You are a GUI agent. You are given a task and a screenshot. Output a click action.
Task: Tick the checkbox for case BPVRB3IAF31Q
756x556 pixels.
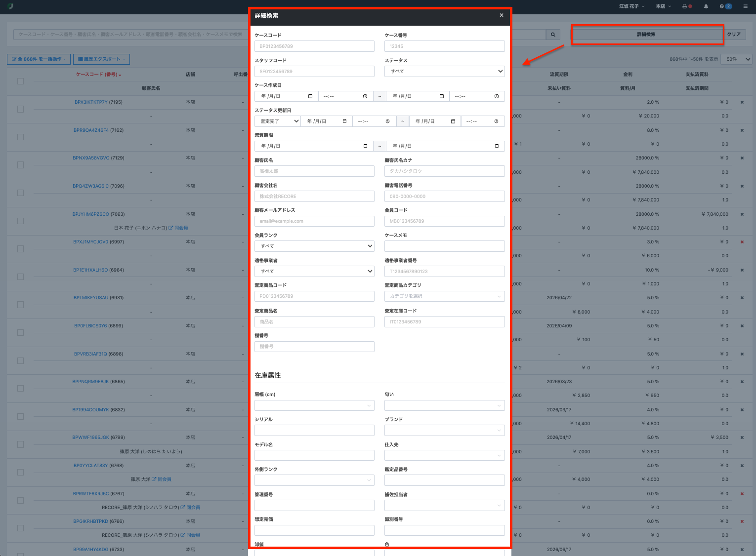tap(20, 361)
